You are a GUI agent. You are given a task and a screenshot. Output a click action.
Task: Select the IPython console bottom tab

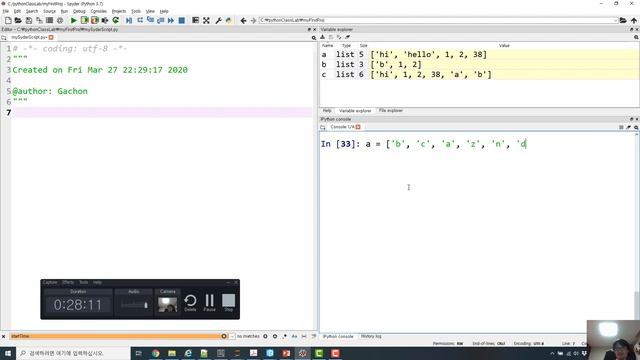[x=338, y=336]
